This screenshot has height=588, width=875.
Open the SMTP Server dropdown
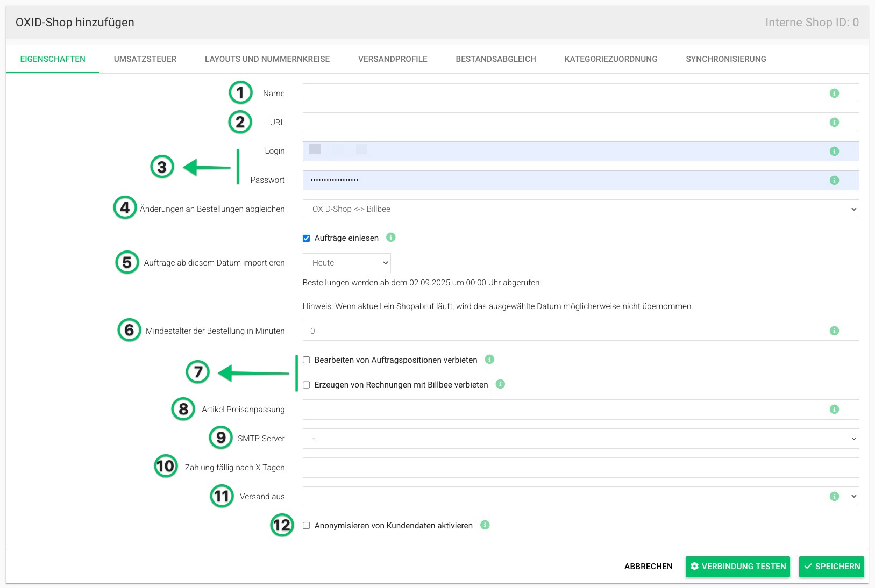point(581,439)
